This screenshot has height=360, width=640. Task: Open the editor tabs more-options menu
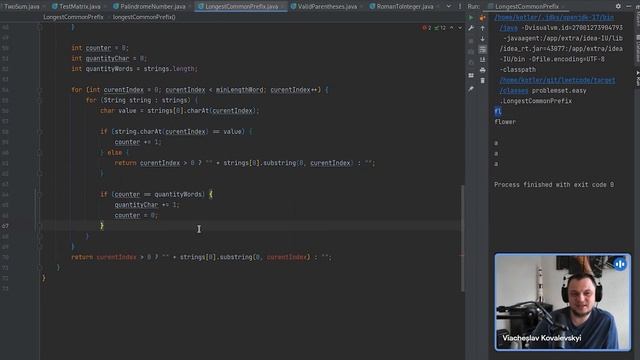[x=460, y=6]
